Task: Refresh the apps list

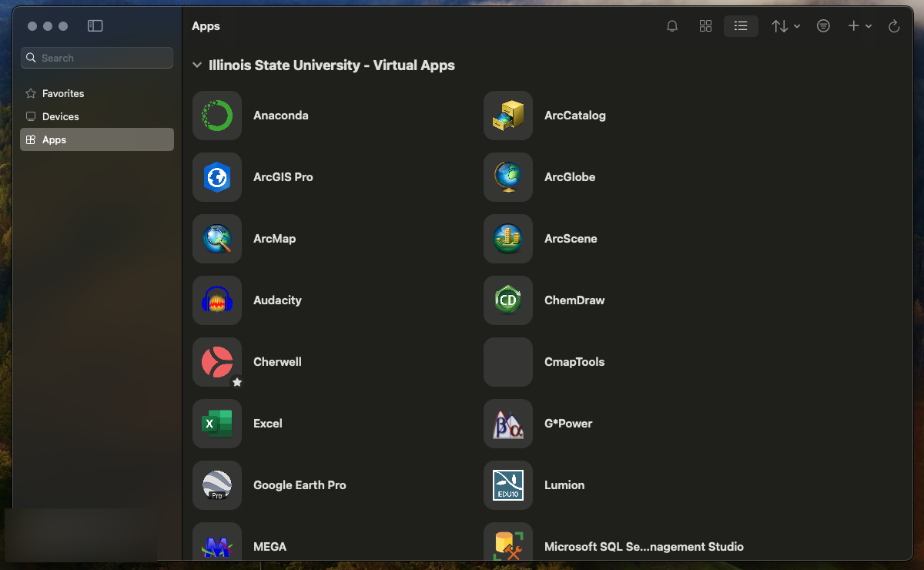Action: click(x=894, y=26)
